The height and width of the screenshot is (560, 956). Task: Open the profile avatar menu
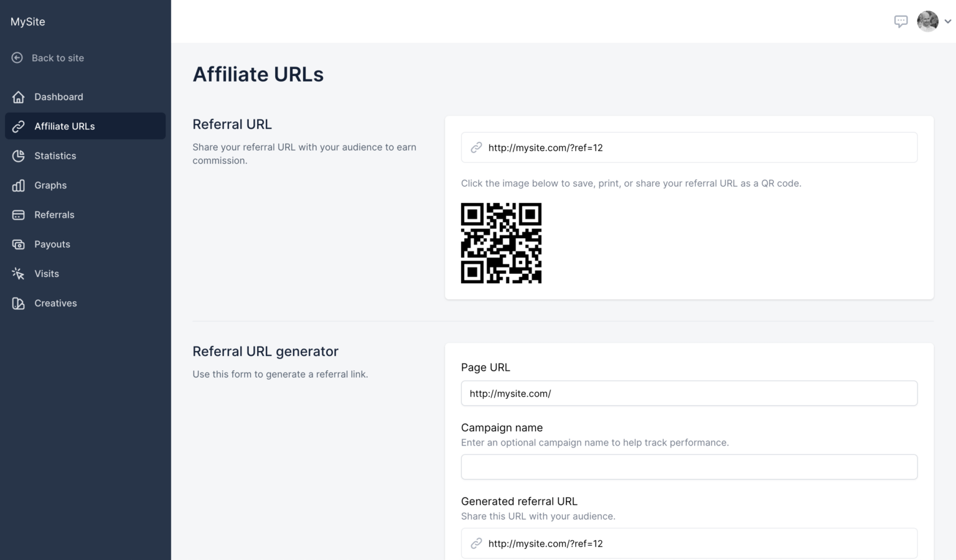click(x=927, y=21)
